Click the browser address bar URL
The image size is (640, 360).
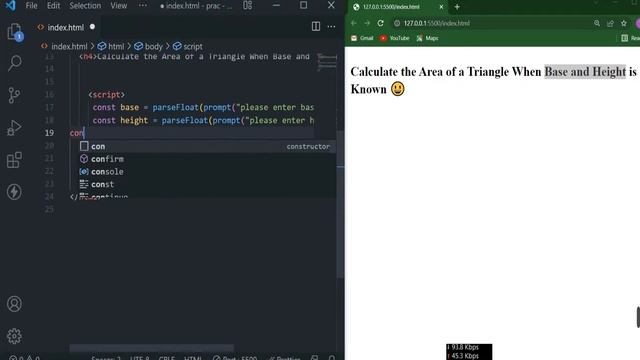click(x=436, y=23)
